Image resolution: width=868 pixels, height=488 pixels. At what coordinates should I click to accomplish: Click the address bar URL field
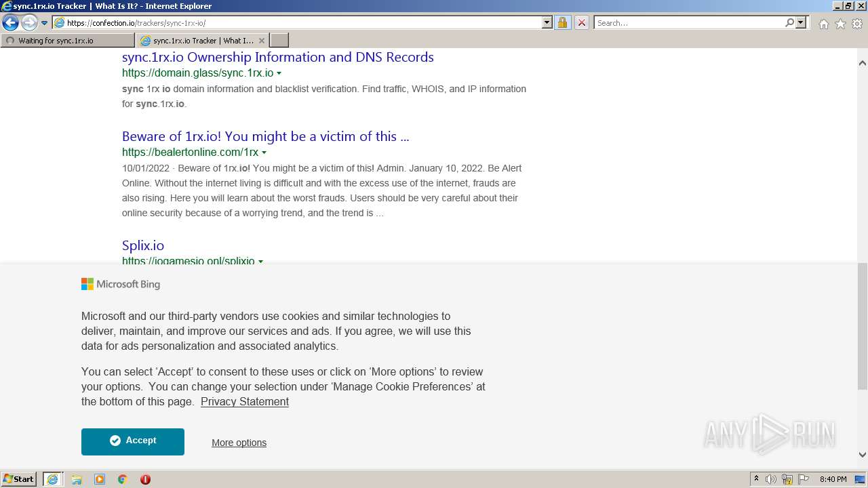click(303, 22)
